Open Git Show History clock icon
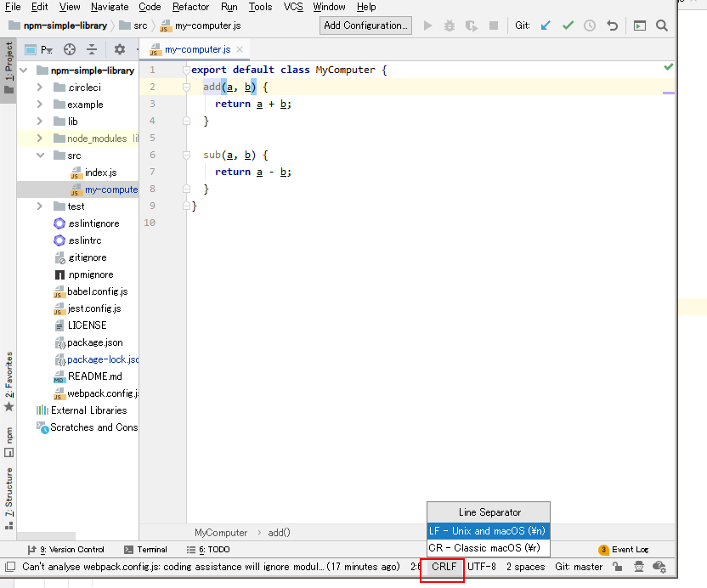707x588 pixels. point(590,25)
